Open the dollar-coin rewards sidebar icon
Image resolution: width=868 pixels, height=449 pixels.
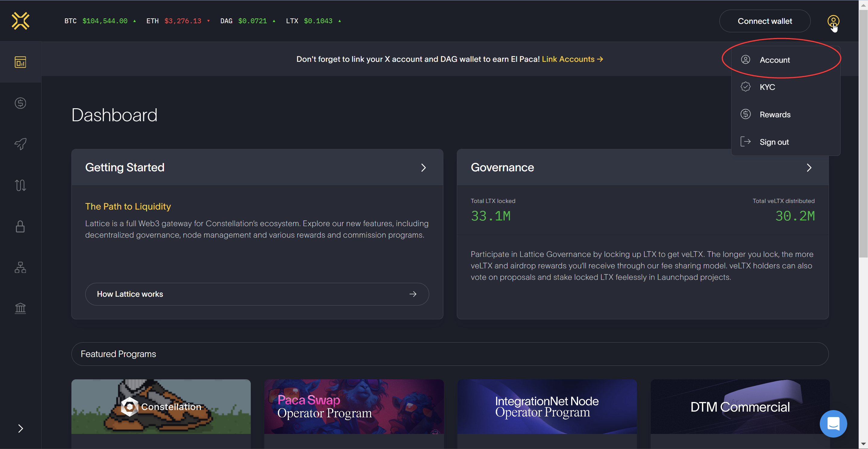point(20,103)
